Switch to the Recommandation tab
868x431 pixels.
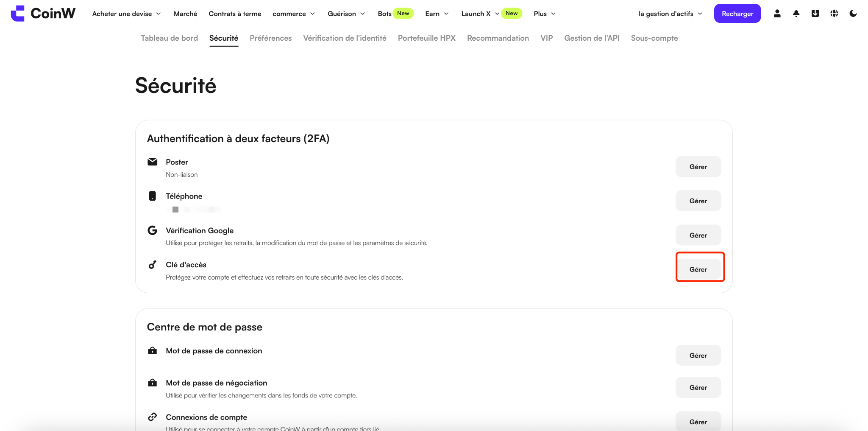click(x=498, y=38)
